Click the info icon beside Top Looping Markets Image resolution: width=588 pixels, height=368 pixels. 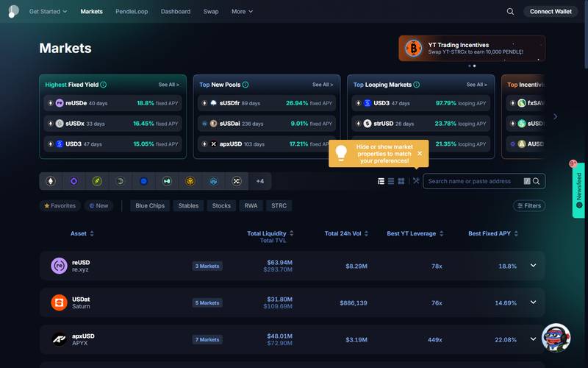[416, 85]
